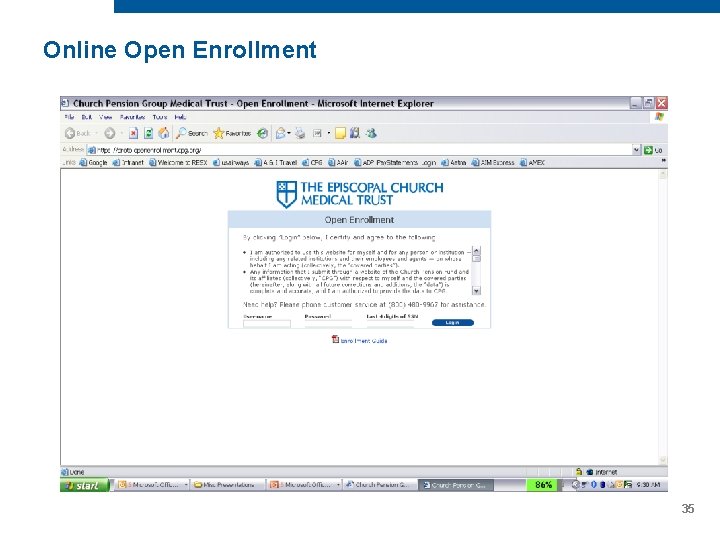The image size is (720, 540).
Task: Switch to Misc Presentations taskbar folder
Action: [x=228, y=485]
